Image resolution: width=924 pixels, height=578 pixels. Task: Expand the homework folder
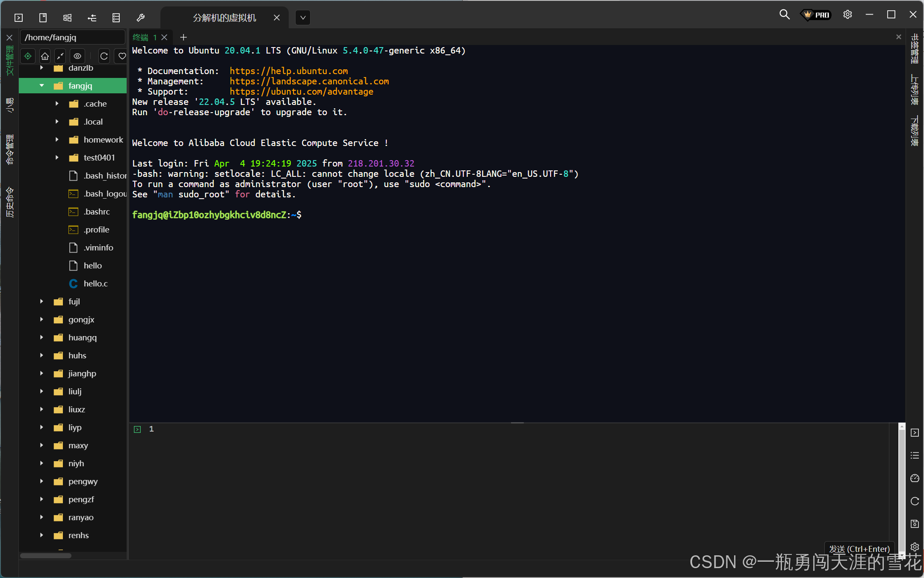point(57,140)
